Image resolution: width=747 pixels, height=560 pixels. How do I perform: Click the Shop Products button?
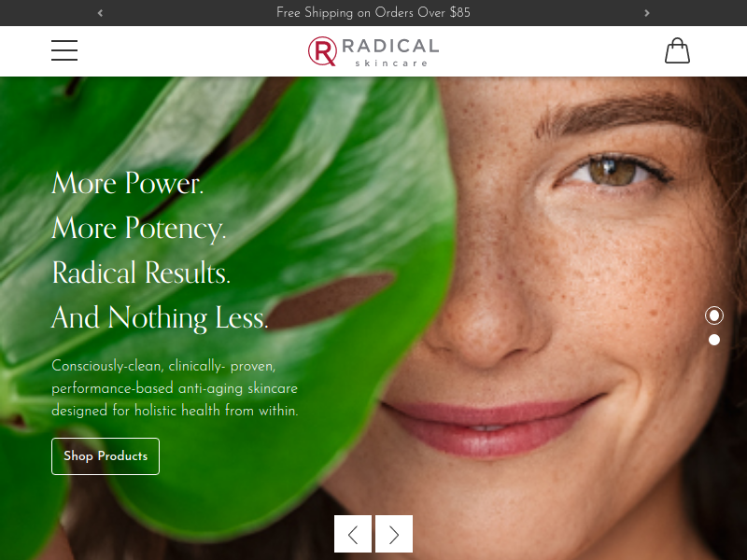[106, 456]
